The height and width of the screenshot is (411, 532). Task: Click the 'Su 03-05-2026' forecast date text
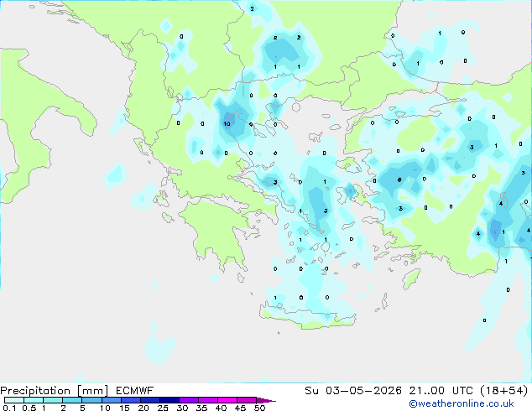(353, 391)
